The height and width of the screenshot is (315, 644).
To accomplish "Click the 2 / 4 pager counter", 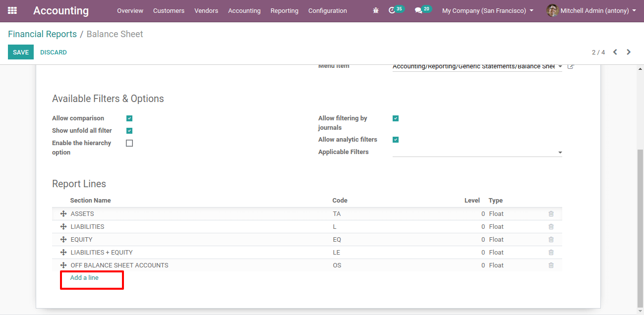I will click(x=598, y=52).
